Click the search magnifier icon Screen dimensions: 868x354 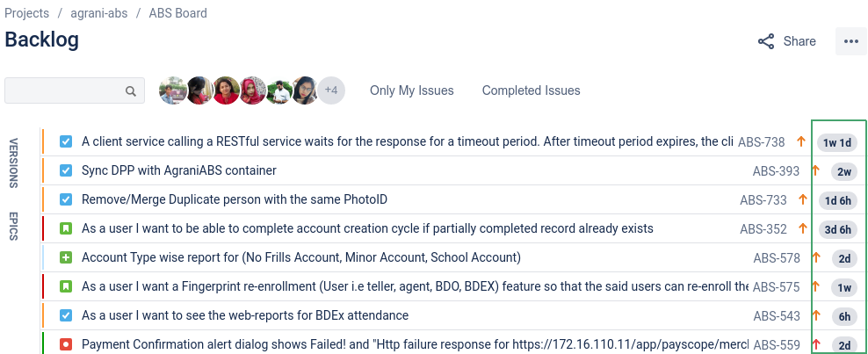131,90
